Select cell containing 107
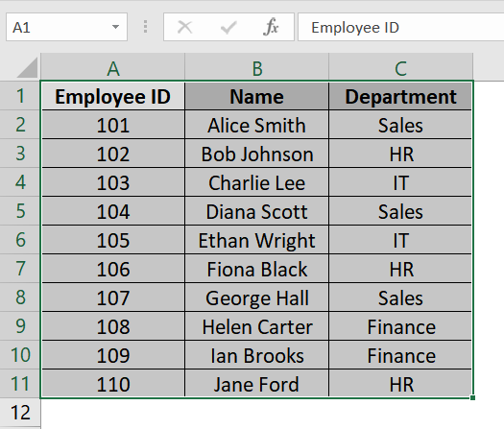The width and height of the screenshot is (504, 429). click(x=113, y=298)
